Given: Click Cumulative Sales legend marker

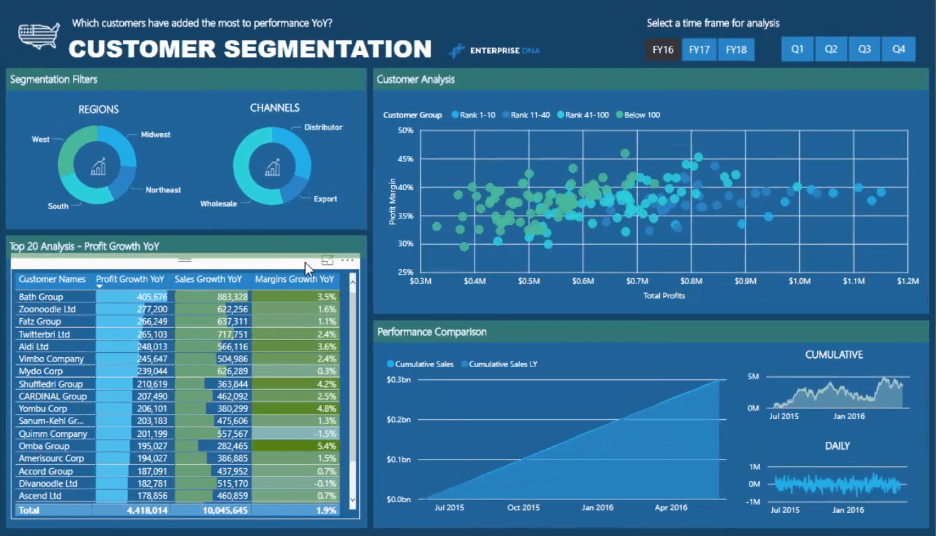Looking at the screenshot, I should coord(390,364).
